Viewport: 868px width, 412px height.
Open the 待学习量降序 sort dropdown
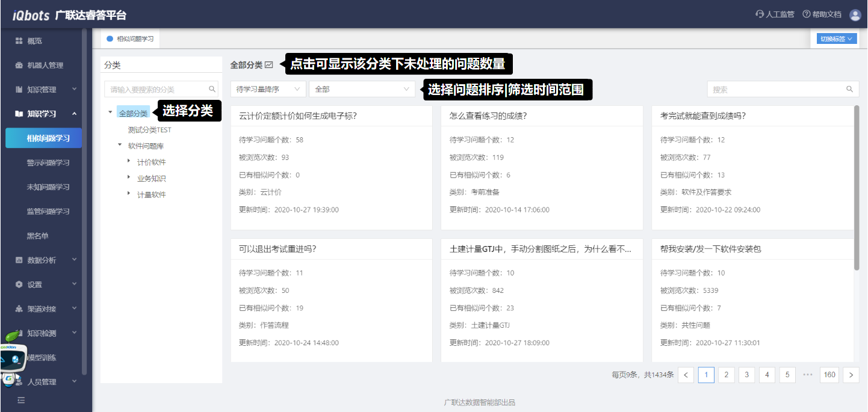(x=268, y=89)
